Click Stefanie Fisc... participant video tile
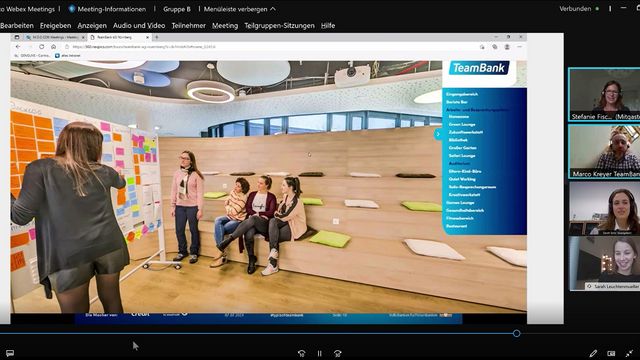640x360 pixels. click(x=604, y=94)
